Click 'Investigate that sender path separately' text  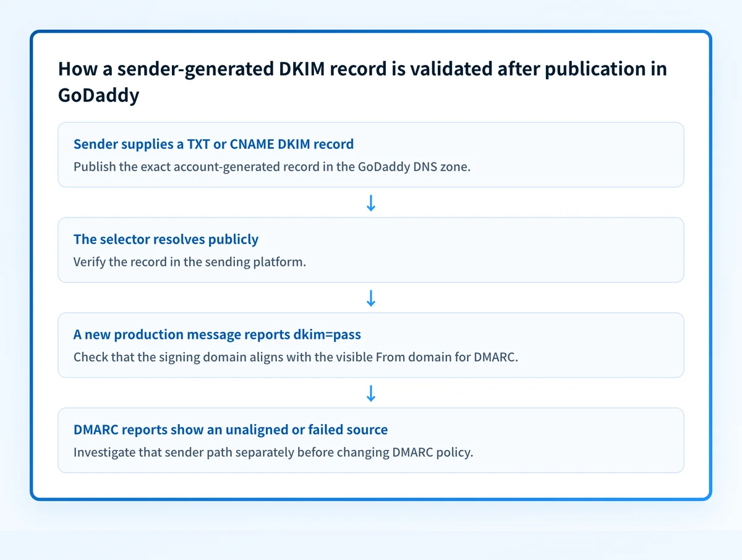[273, 452]
